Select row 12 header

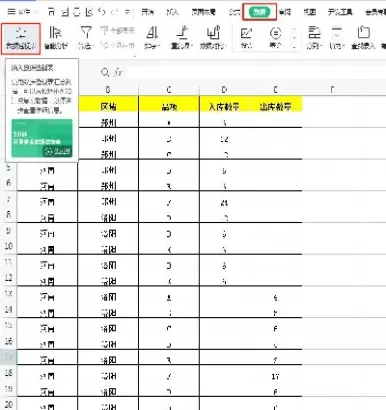(9, 278)
